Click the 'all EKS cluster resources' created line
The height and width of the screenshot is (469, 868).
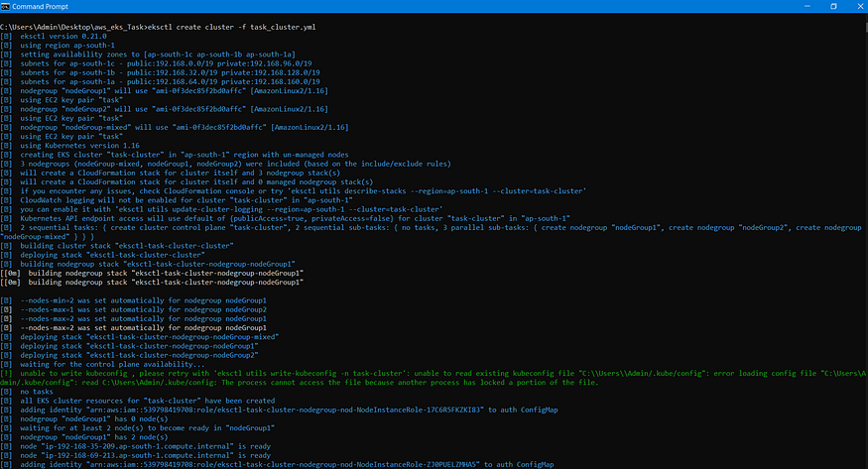click(147, 401)
